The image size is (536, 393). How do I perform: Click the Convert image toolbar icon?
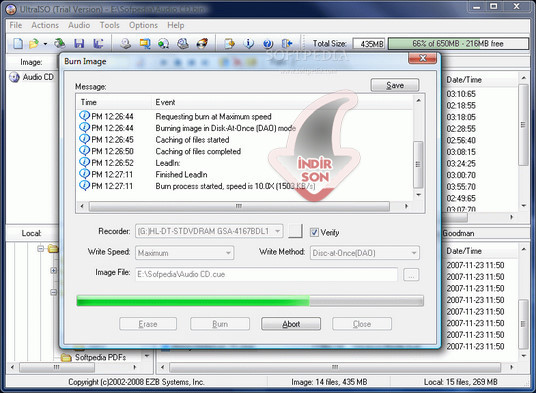click(x=163, y=43)
